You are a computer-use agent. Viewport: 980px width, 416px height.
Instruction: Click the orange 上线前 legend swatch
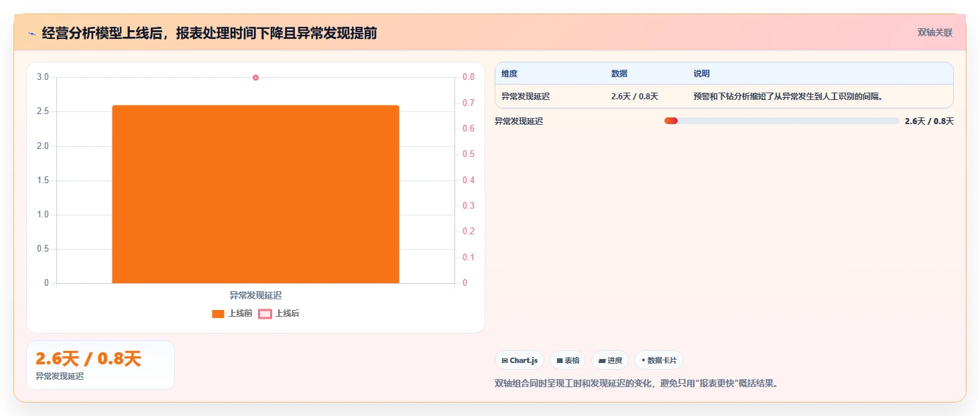pyautogui.click(x=218, y=313)
